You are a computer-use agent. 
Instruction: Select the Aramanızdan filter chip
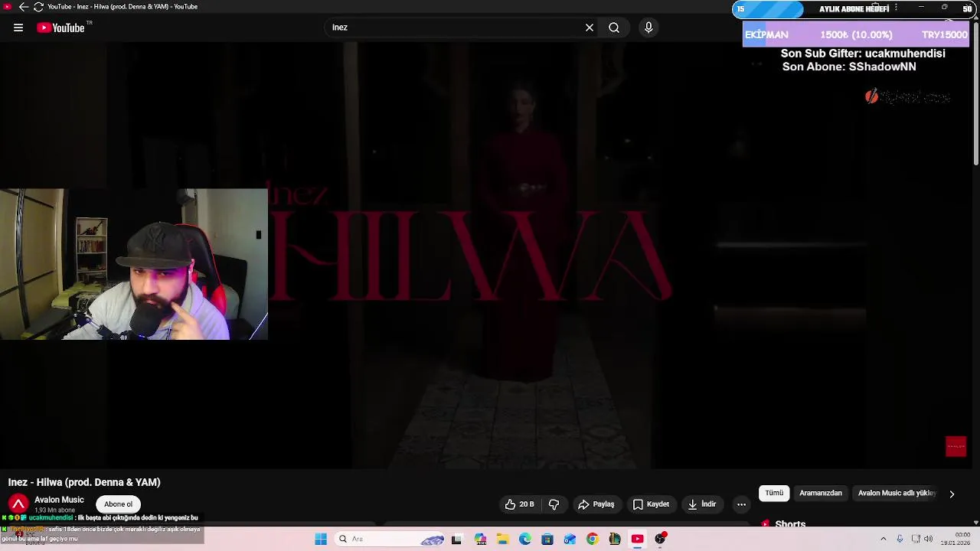point(821,494)
